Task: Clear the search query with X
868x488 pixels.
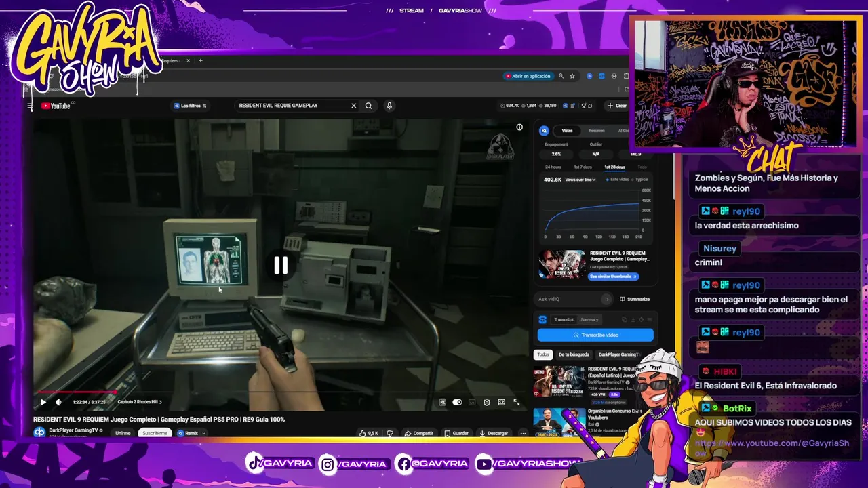Action: tap(353, 106)
